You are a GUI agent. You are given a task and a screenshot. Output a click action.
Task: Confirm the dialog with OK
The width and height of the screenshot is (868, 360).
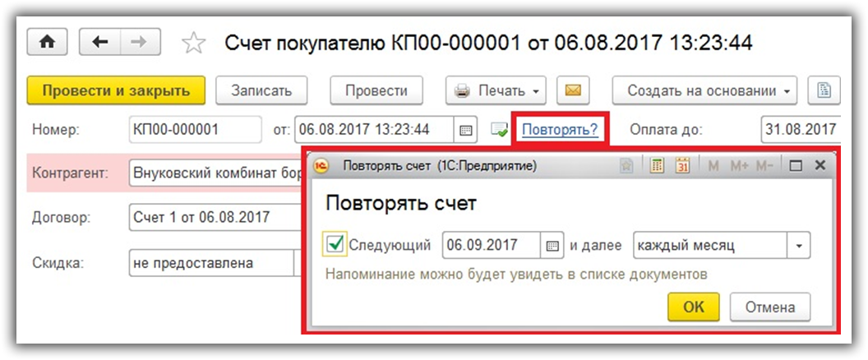point(694,307)
